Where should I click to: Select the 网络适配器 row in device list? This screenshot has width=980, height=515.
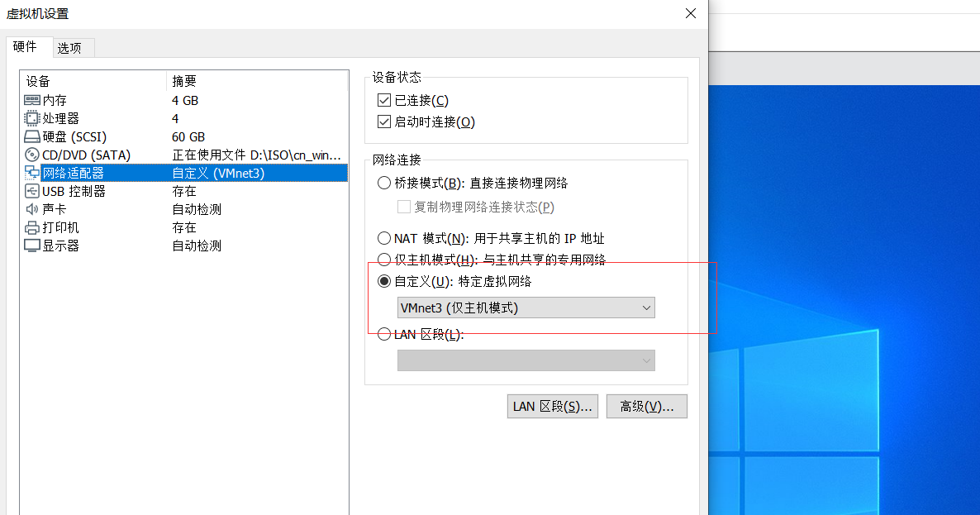coord(185,173)
